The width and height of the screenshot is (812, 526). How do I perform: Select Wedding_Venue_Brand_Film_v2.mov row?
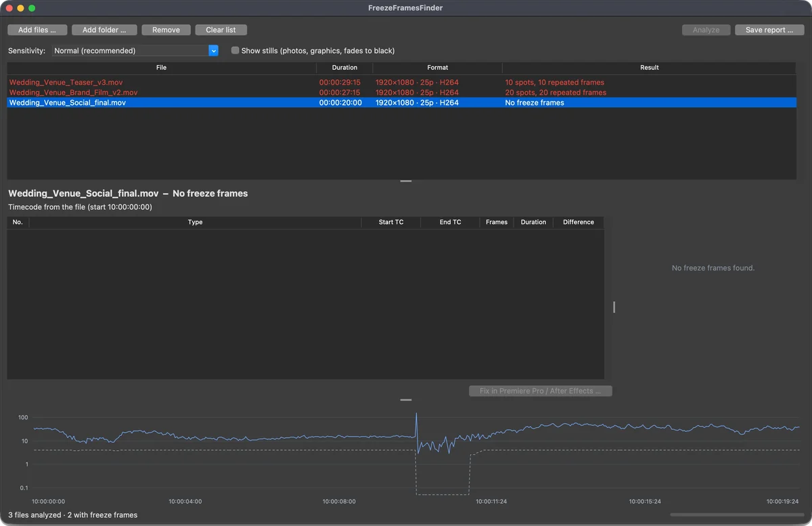point(402,93)
